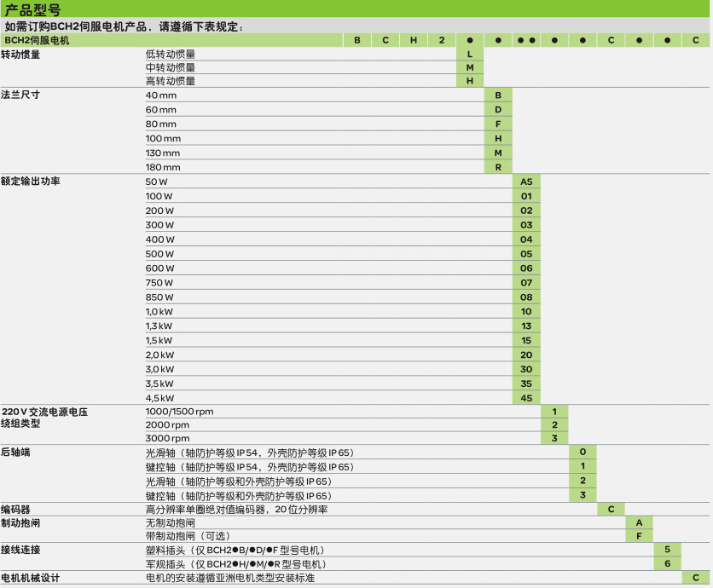This screenshot has width=713, height=588.
Task: Click the 3000 rpm winding text
Action: tap(167, 438)
